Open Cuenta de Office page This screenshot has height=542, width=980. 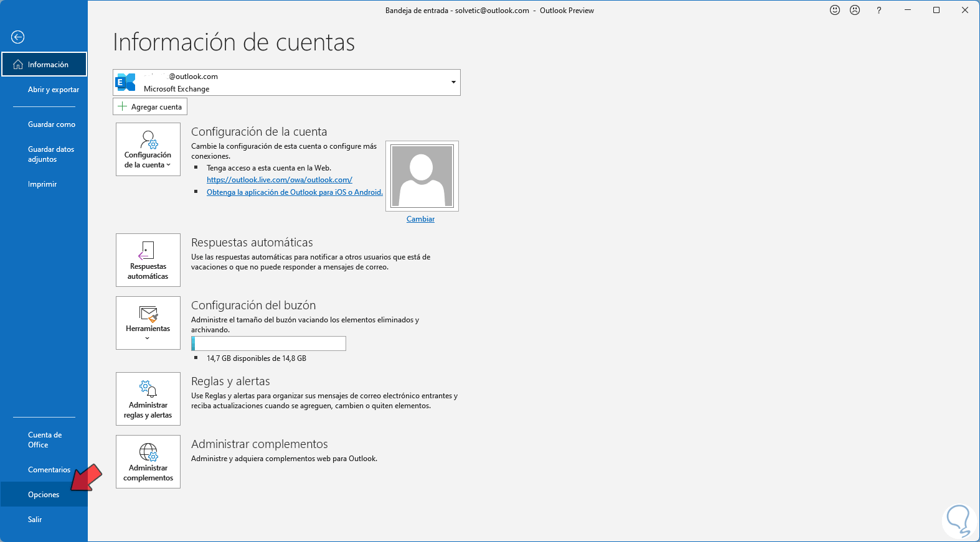point(45,440)
